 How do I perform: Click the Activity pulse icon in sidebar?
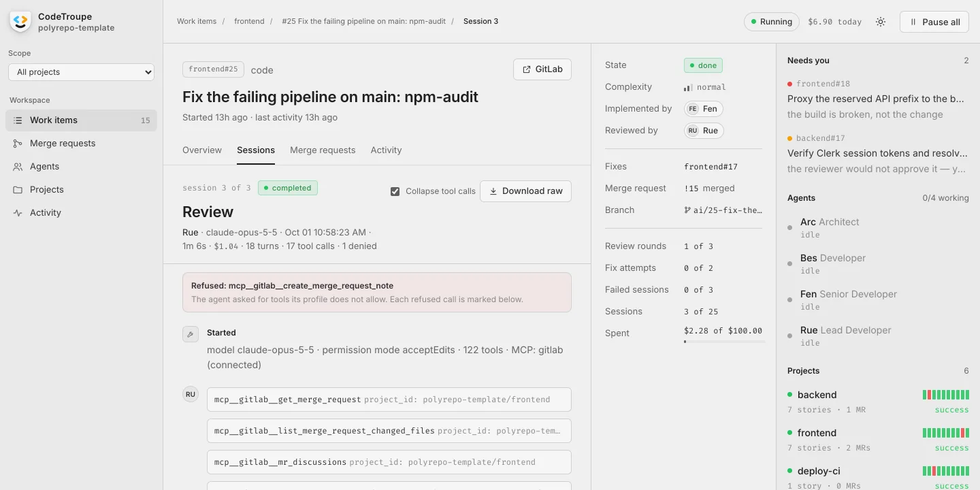tap(18, 213)
